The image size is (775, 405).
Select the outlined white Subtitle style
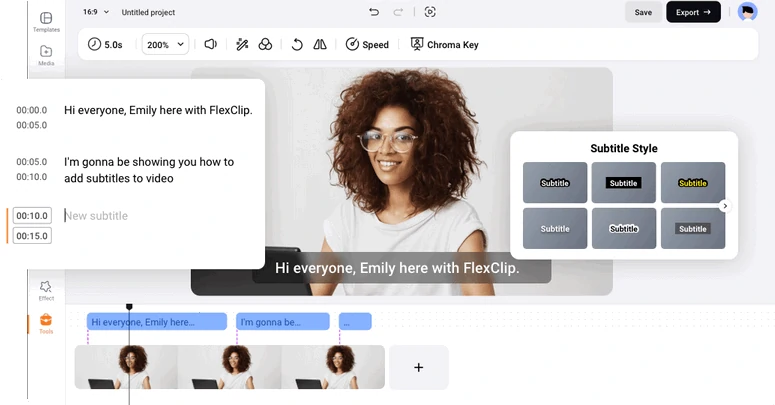pos(555,182)
